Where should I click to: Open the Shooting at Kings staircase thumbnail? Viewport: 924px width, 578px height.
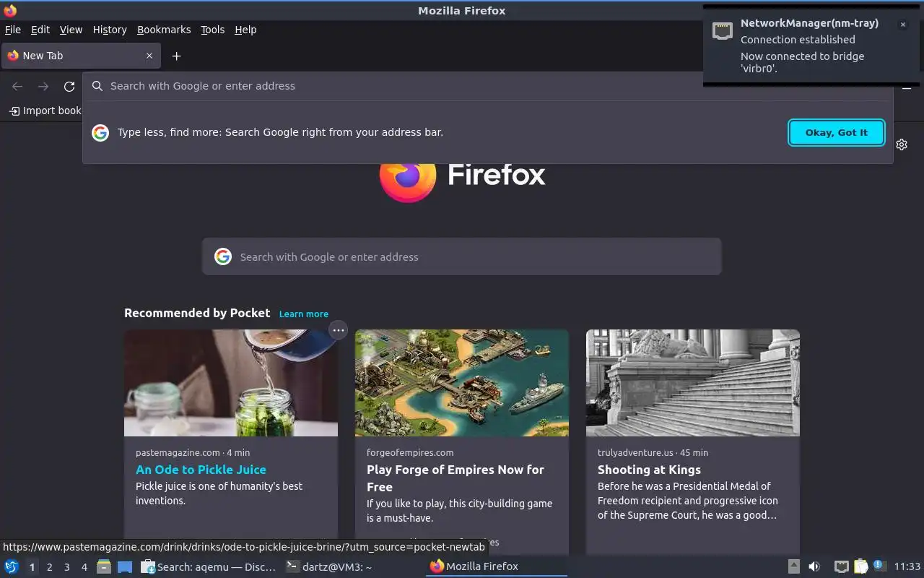693,383
